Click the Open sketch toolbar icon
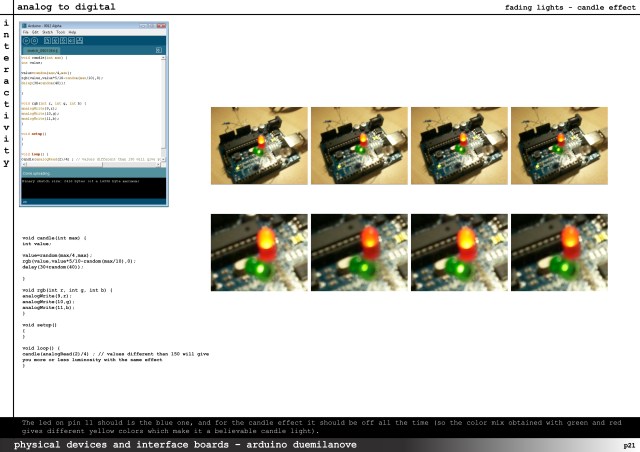Screen dimensions: 640x452 coord(53,40)
